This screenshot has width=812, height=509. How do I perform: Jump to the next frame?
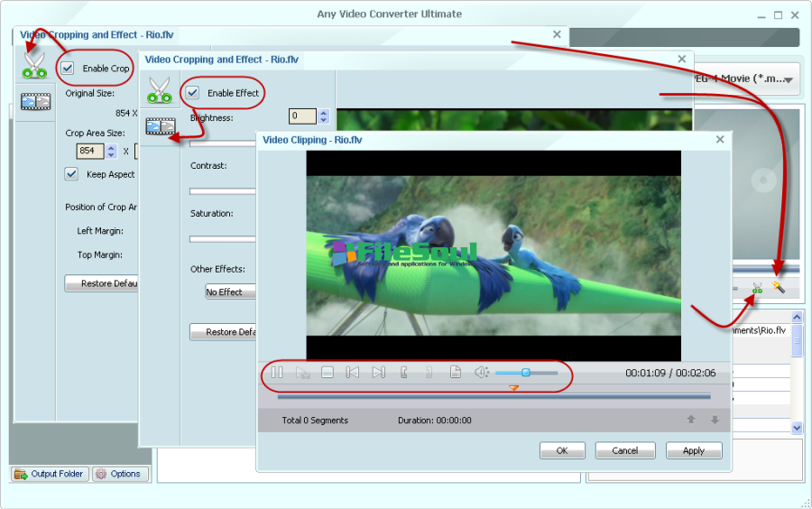pos(378,373)
